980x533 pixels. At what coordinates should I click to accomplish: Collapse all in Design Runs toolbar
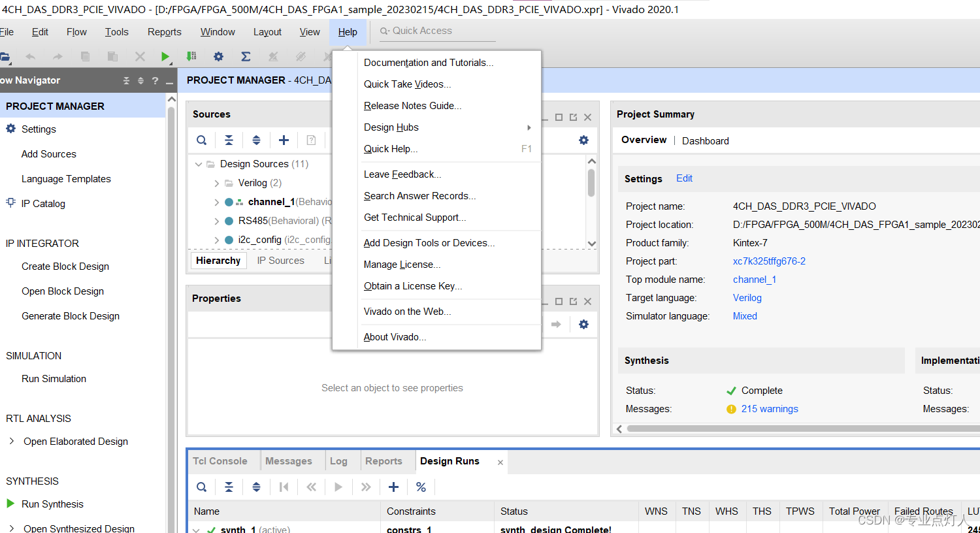(229, 487)
